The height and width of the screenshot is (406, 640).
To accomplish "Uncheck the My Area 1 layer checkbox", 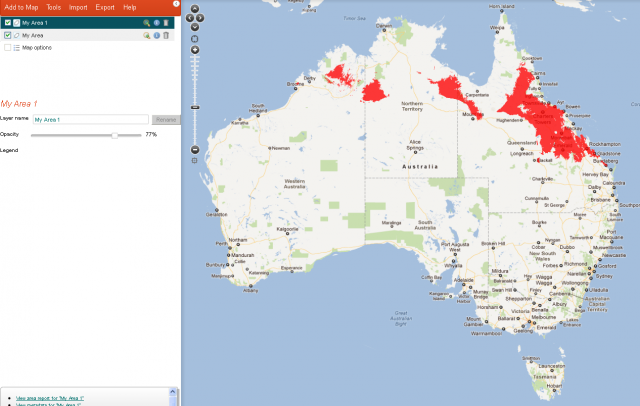I will point(8,22).
